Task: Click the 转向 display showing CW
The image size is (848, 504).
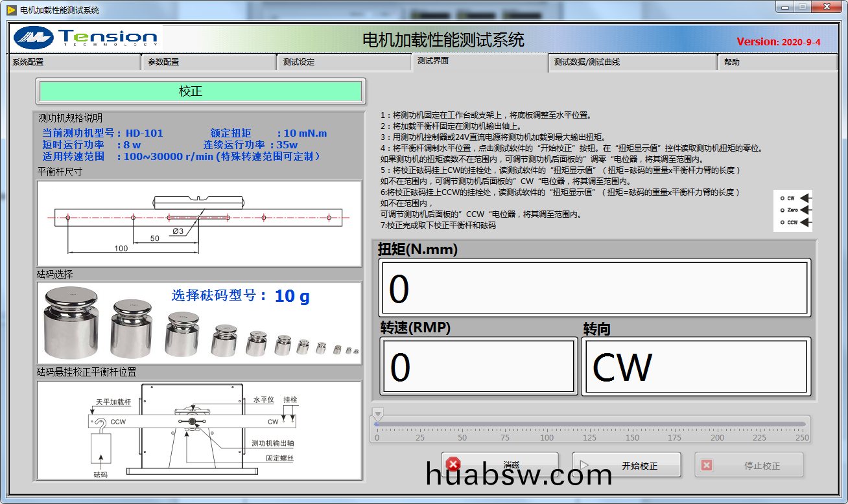Action: click(696, 367)
